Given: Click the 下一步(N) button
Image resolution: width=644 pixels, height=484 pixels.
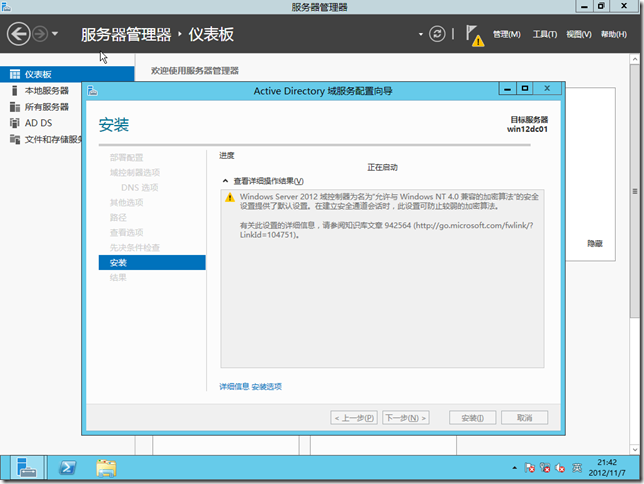Looking at the screenshot, I should click(x=406, y=418).
